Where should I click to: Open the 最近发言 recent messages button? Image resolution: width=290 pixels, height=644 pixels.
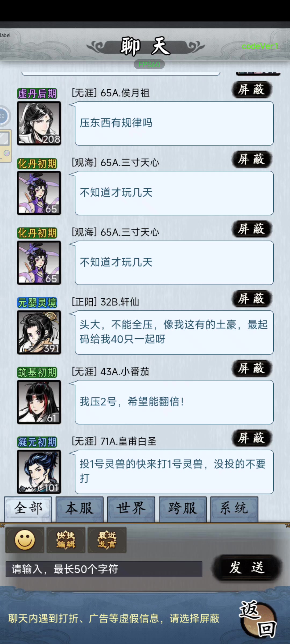pyautogui.click(x=107, y=540)
